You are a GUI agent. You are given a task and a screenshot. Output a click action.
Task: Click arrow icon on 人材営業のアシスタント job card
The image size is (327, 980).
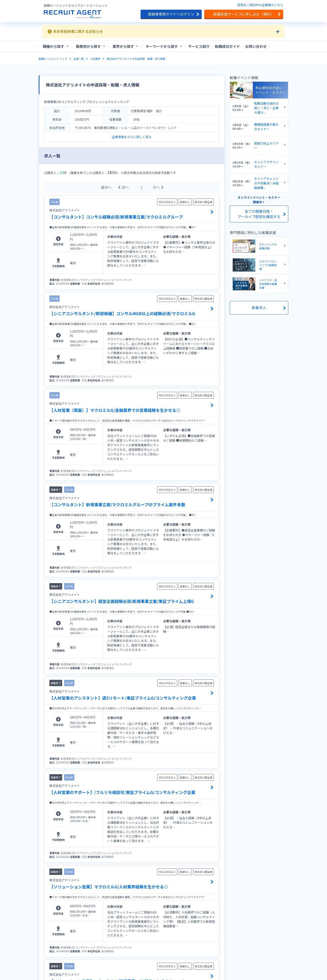click(x=212, y=693)
